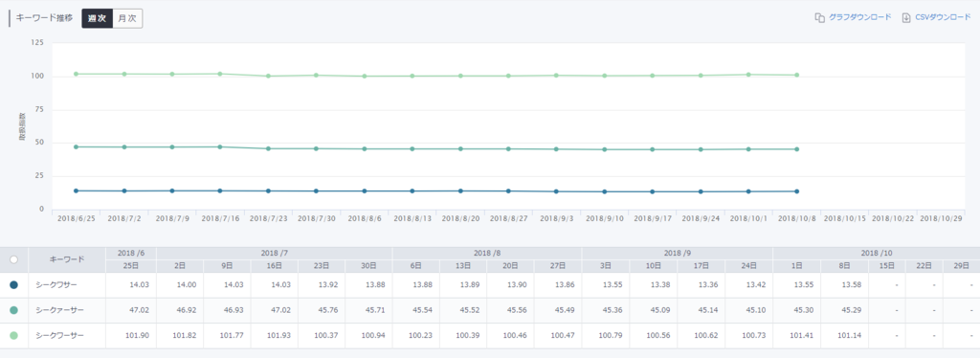Click the 23日 day column header
Image resolution: width=980 pixels, height=358 pixels.
point(322,265)
